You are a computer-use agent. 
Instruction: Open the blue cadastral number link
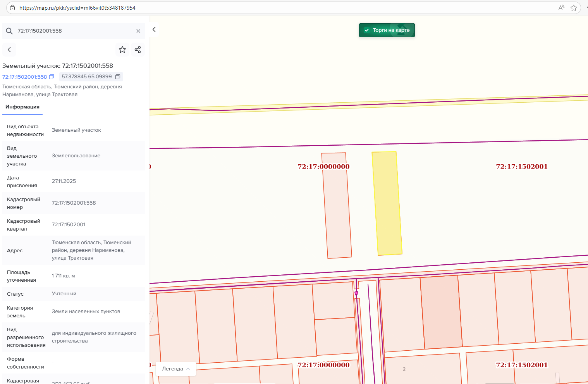point(24,77)
